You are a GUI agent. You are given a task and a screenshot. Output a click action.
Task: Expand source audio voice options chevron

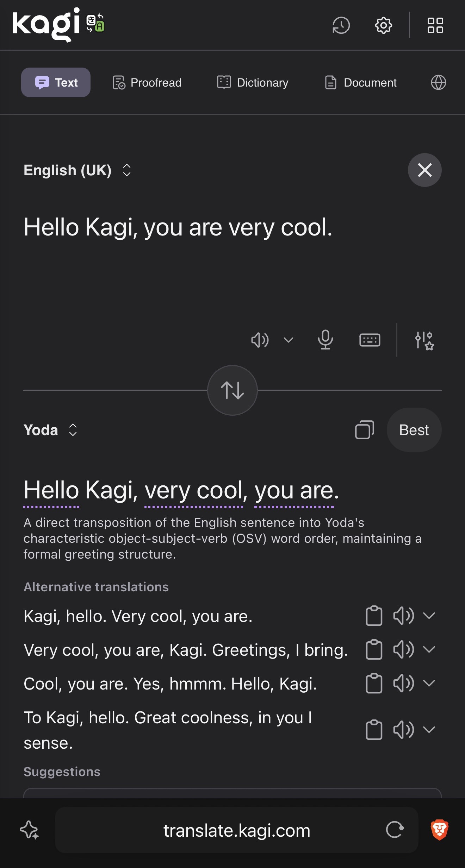pos(289,340)
